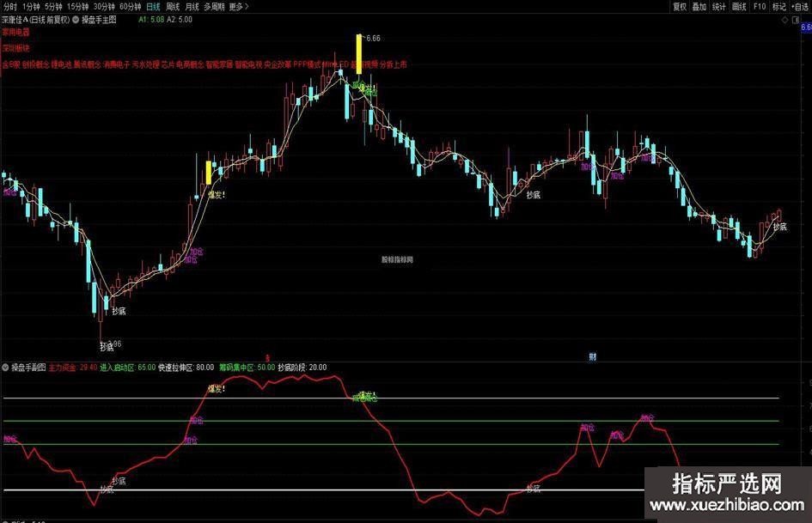
Task: Switch to the 分时 intraday period tab
Action: click(x=10, y=7)
